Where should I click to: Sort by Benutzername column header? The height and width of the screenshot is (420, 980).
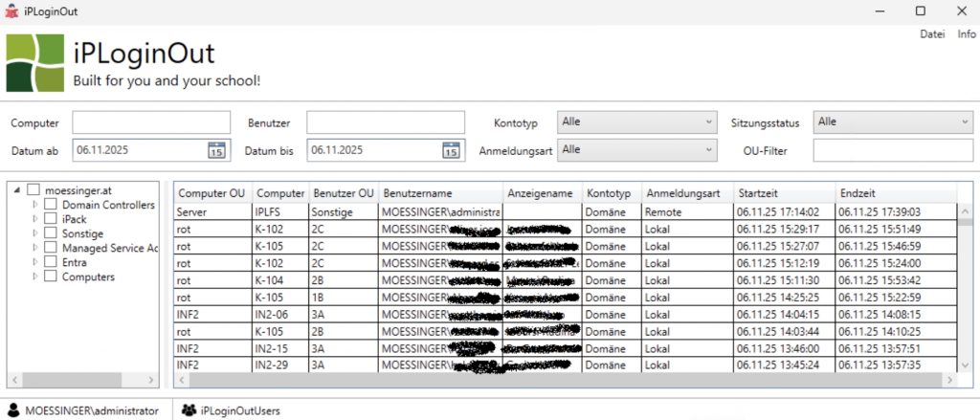pyautogui.click(x=440, y=192)
